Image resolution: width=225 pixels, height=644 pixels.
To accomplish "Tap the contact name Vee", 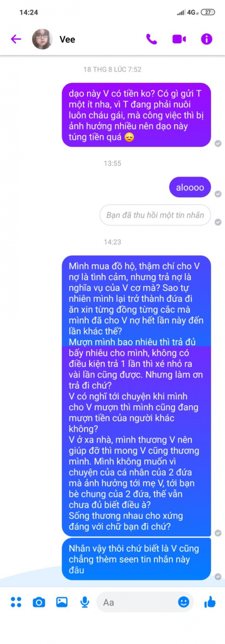I will [x=67, y=39].
